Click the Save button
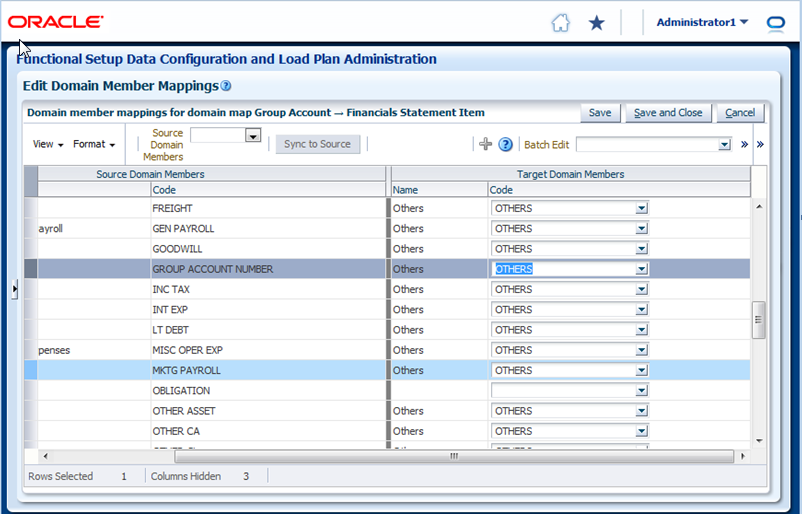 point(600,113)
